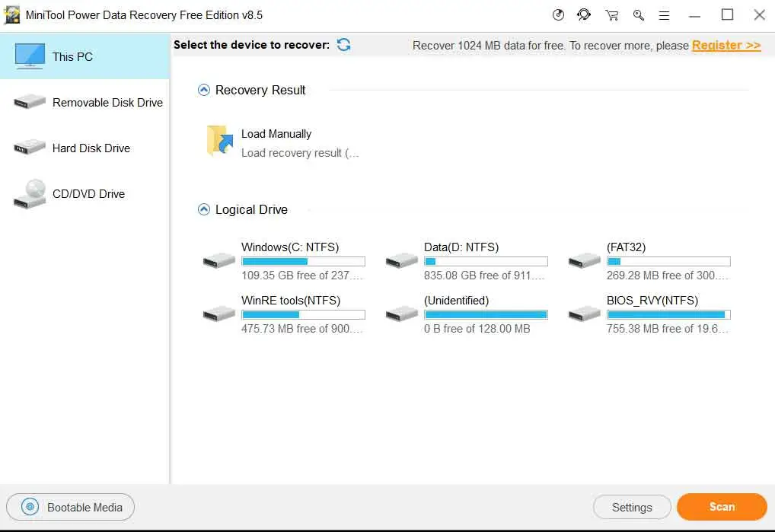Image resolution: width=775 pixels, height=532 pixels.
Task: Click the BIOS_RVY(NTFS) drive icon
Action: click(x=585, y=313)
